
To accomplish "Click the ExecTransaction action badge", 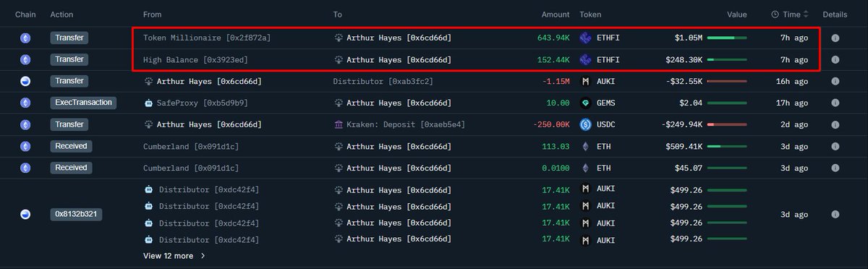I will (x=84, y=103).
